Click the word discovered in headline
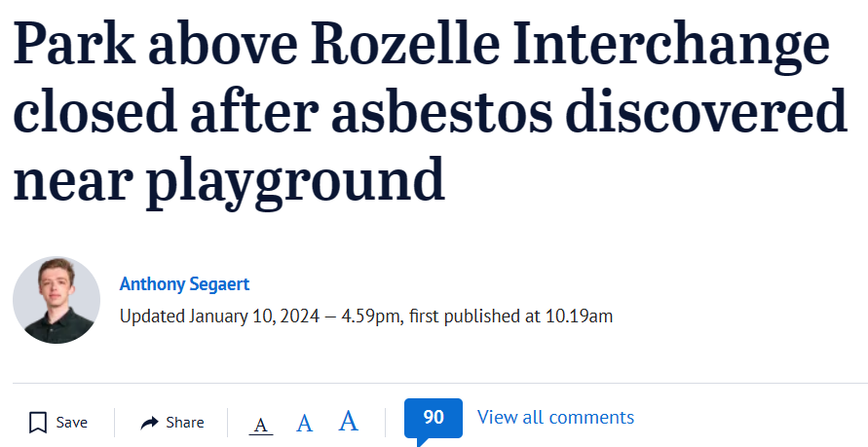The width and height of the screenshot is (868, 447). pyautogui.click(x=707, y=111)
